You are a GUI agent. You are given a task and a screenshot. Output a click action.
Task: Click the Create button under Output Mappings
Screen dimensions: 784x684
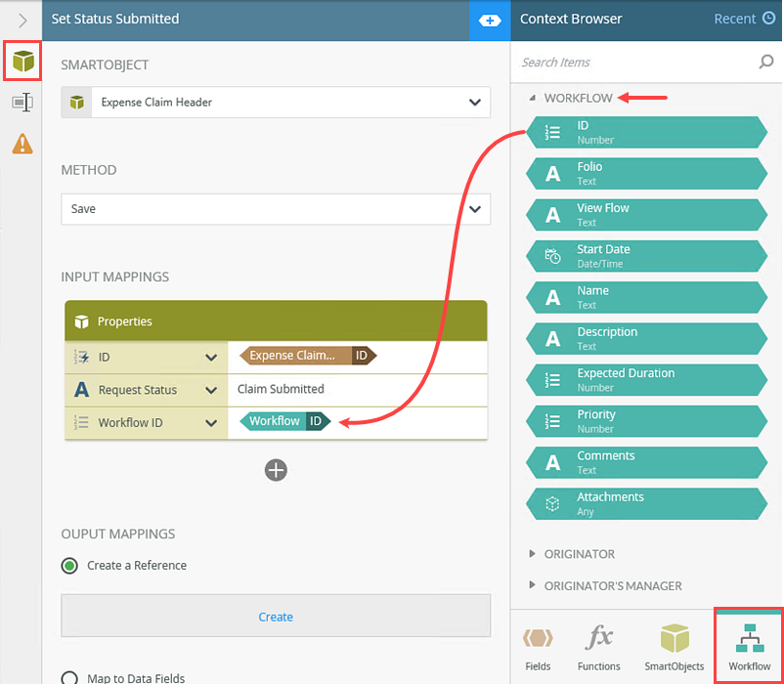(276, 617)
